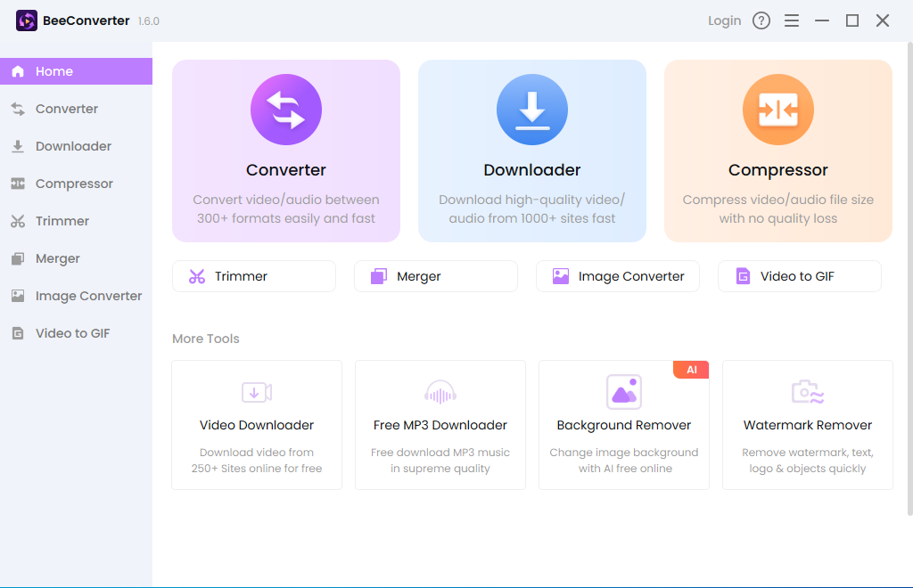Open the hamburger menu icon
This screenshot has height=588, width=913.
coord(792,21)
